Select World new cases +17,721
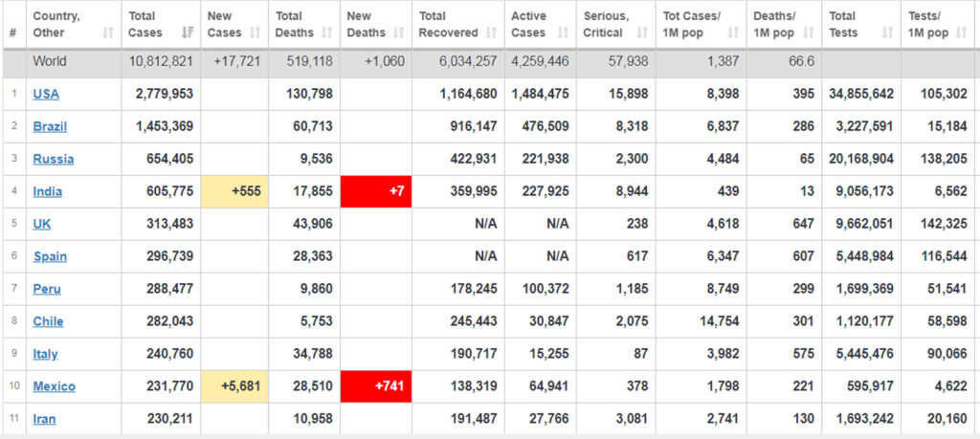This screenshot has height=439, width=980. [x=236, y=62]
